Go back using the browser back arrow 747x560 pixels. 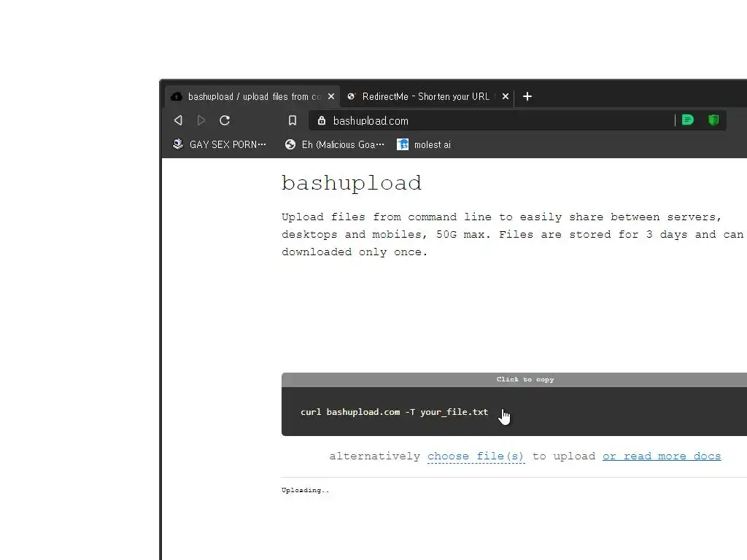178,120
